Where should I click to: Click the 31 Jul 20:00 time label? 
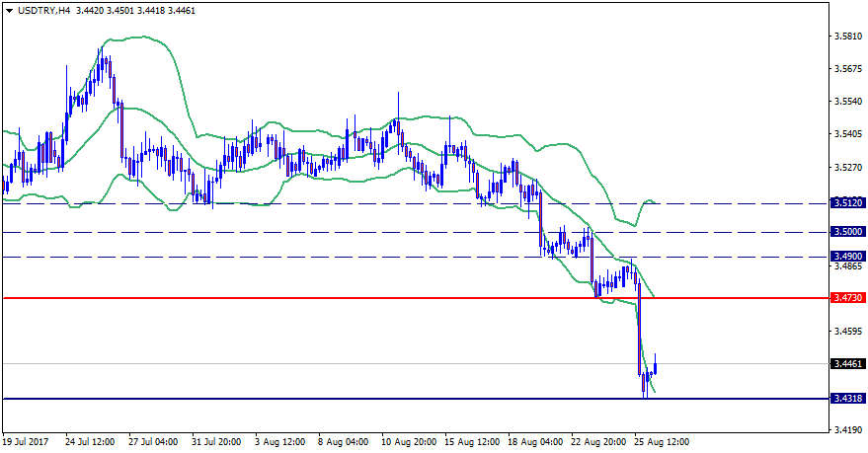coord(218,442)
